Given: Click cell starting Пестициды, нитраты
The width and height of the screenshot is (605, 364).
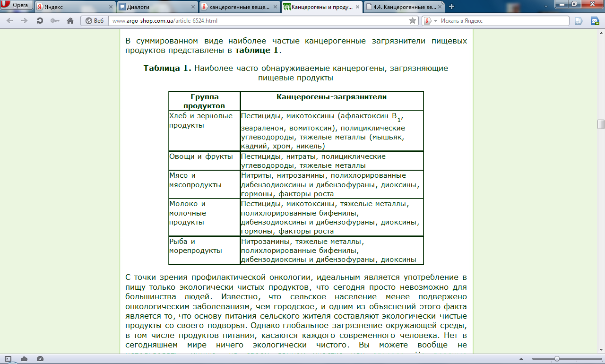Looking at the screenshot, I should pos(332,161).
